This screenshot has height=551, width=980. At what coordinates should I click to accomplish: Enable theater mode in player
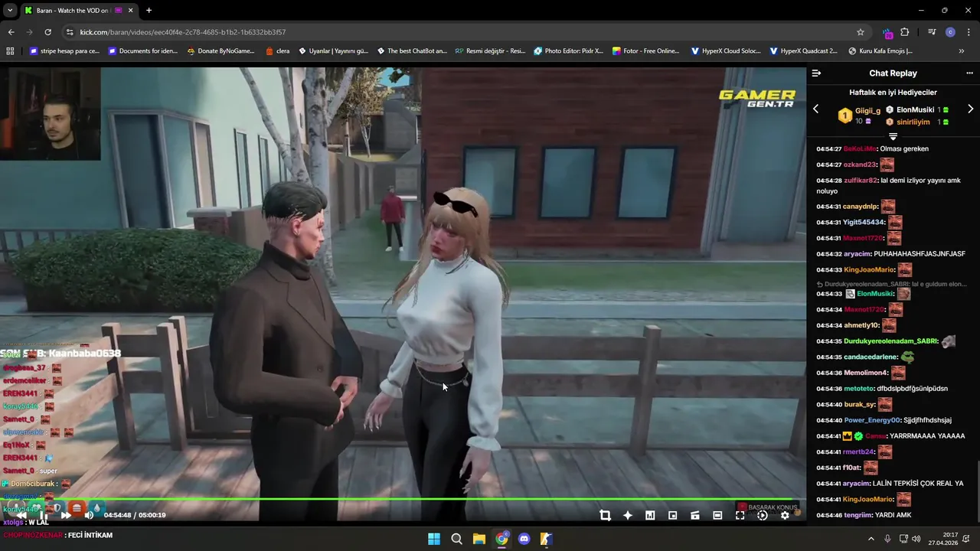click(x=717, y=516)
